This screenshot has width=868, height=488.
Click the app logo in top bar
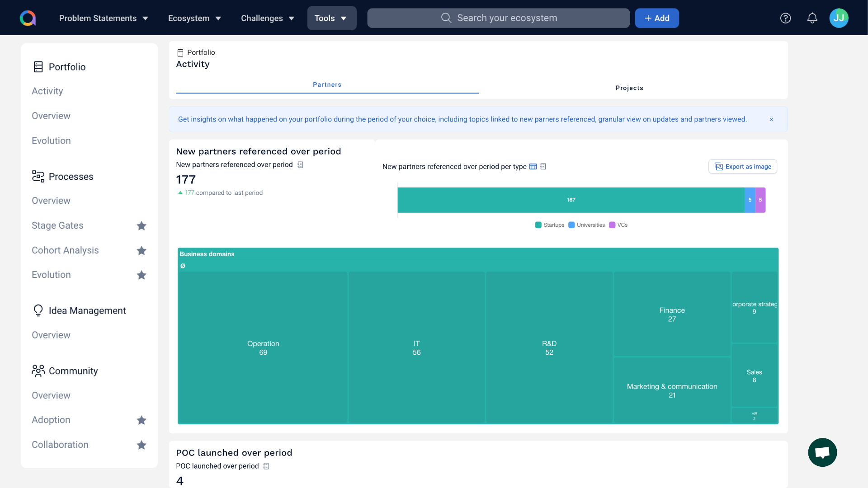click(x=28, y=18)
